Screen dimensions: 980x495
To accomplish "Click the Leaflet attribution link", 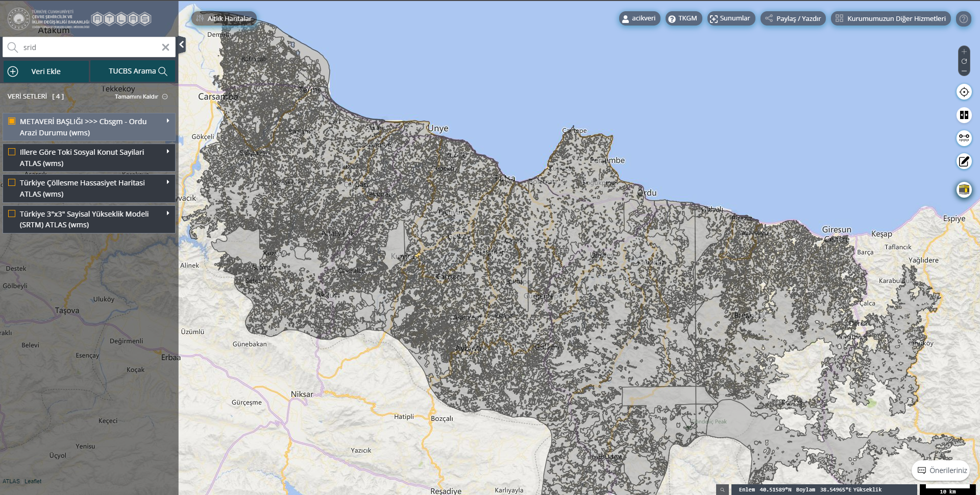I will (x=33, y=481).
